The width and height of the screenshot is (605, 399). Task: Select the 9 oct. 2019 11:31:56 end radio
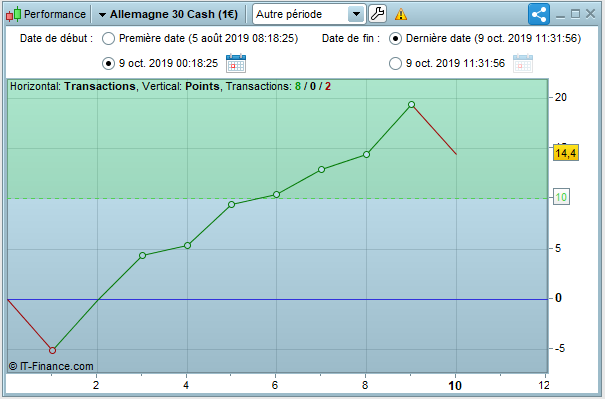tap(395, 63)
